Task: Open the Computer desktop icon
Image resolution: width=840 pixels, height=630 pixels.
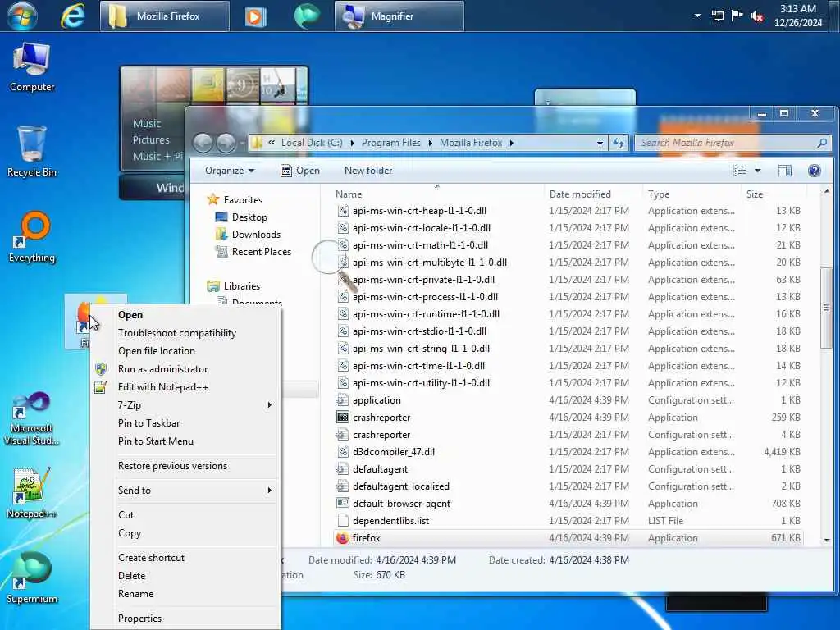Action: point(32,67)
